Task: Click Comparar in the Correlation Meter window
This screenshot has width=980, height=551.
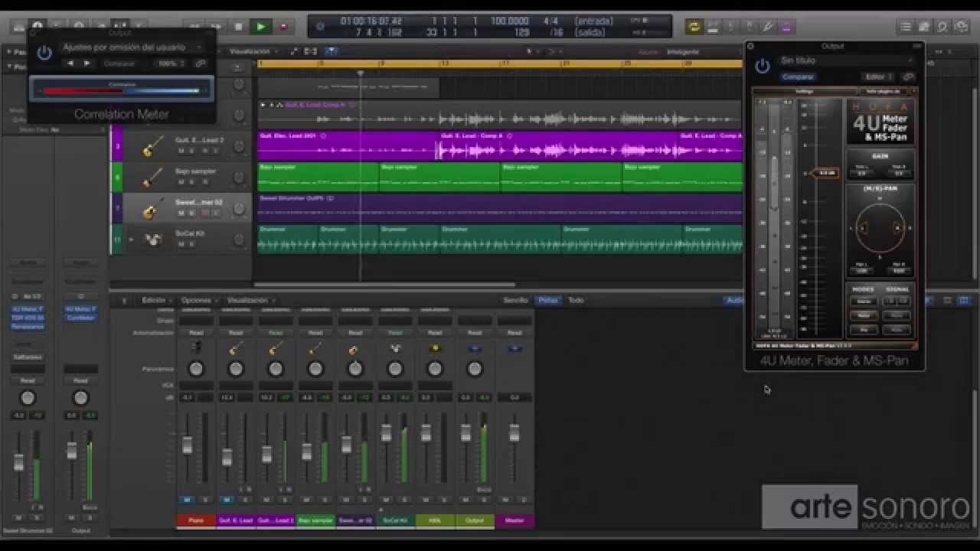Action: 119,64
